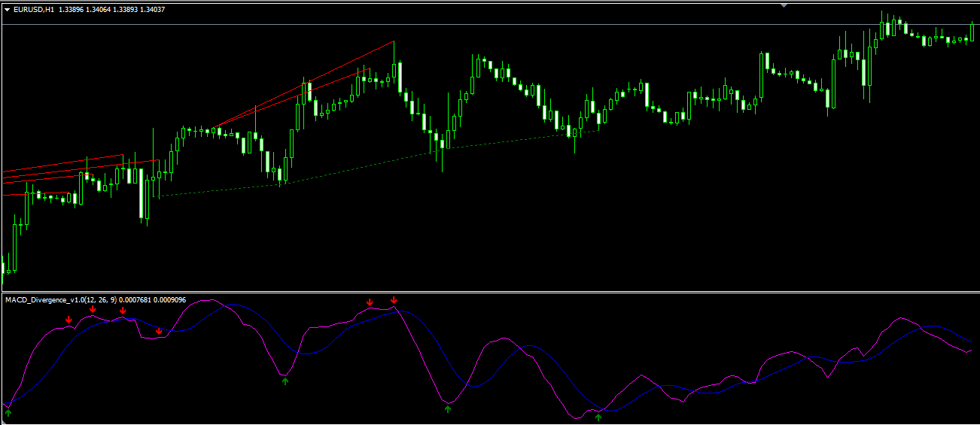Click the 1.33896 open price value

[72, 10]
